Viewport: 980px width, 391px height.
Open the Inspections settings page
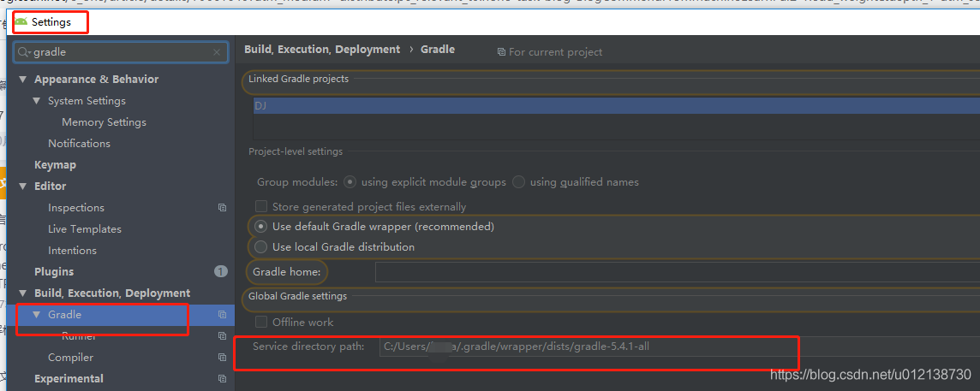[x=76, y=208]
